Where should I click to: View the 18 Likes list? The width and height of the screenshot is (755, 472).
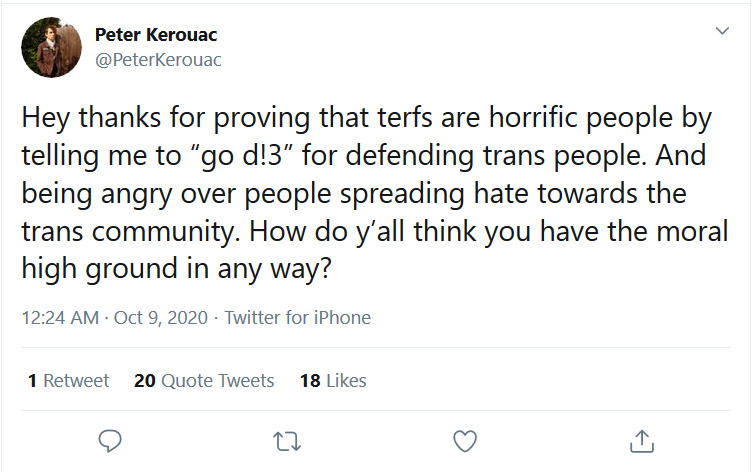(x=333, y=380)
